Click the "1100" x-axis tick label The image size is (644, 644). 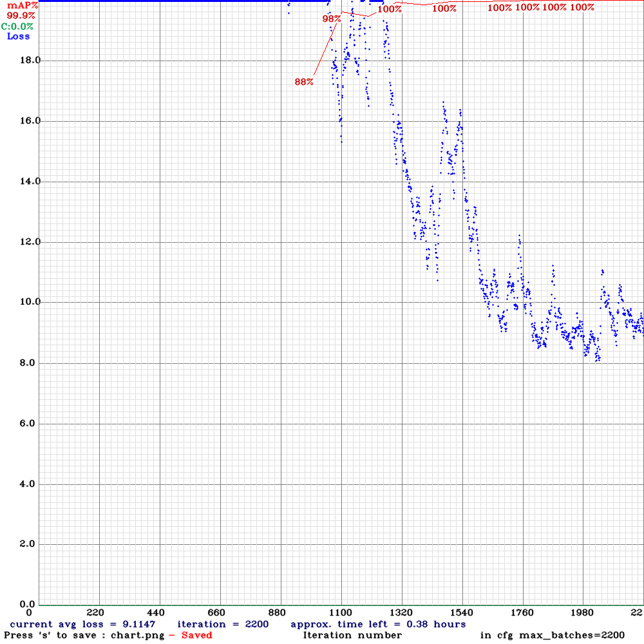coord(341,613)
